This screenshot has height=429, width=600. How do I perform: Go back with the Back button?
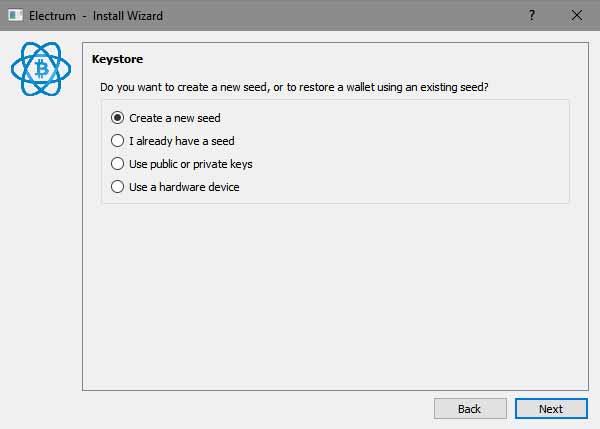pos(470,409)
